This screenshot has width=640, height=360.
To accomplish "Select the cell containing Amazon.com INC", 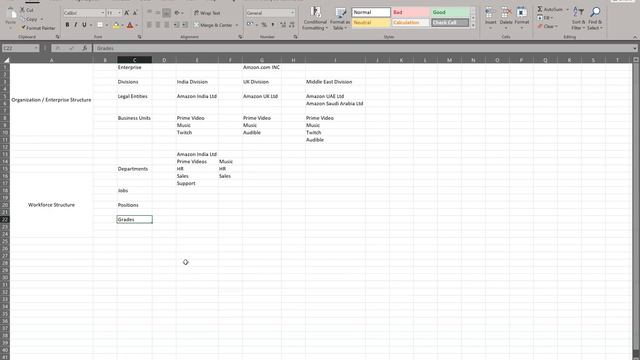I will click(x=262, y=67).
